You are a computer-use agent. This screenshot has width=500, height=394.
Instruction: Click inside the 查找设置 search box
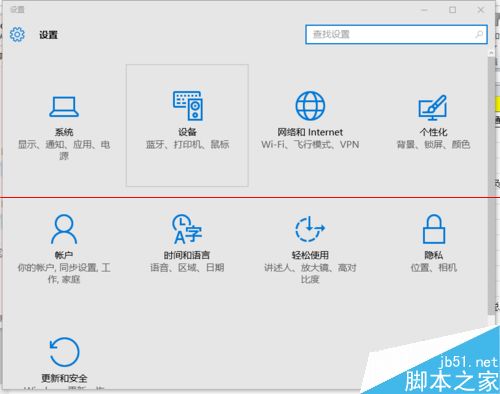click(x=396, y=34)
